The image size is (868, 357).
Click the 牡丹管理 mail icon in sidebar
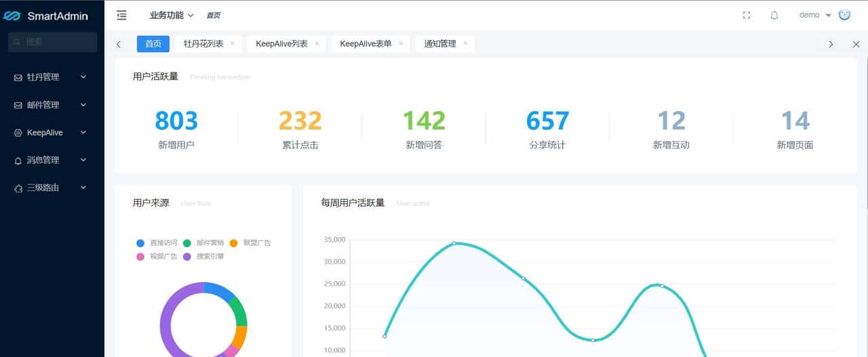(18, 77)
